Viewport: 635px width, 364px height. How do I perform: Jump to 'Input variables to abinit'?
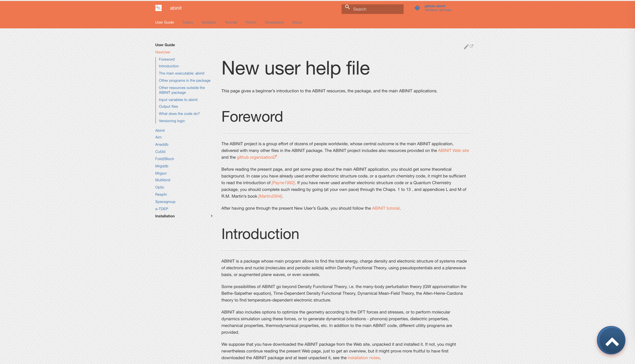coord(178,100)
